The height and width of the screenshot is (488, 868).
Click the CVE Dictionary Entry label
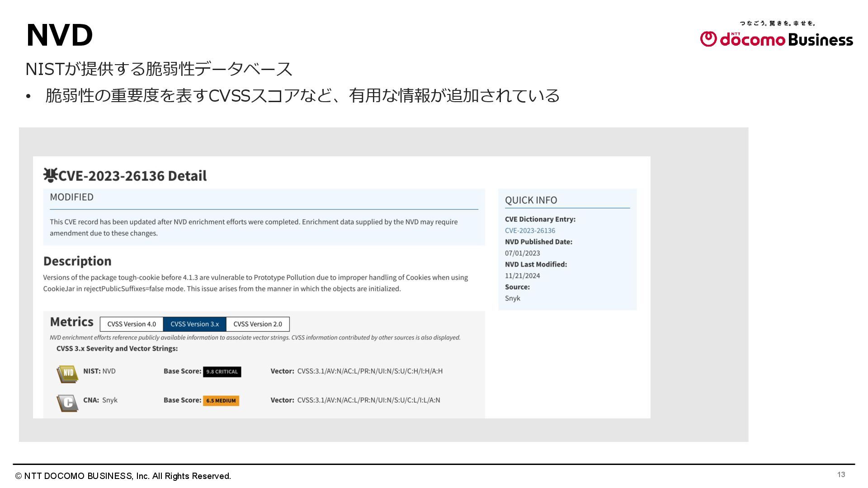(x=540, y=219)
